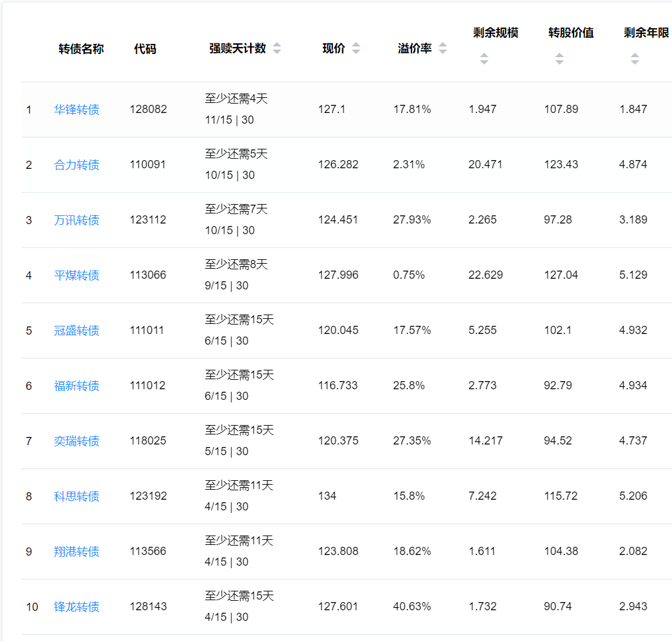Screen dimensions: 672x641
Task: Click the sort arrows beside 强赎天计数
Action: pos(277,48)
